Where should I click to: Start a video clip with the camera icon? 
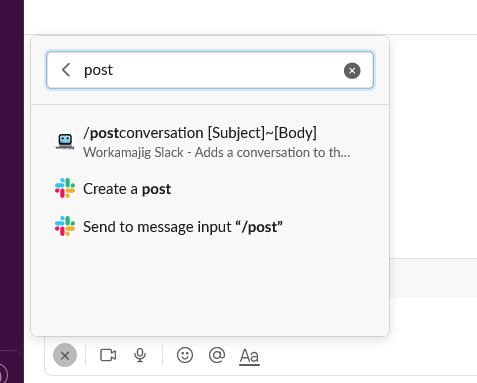pos(108,355)
